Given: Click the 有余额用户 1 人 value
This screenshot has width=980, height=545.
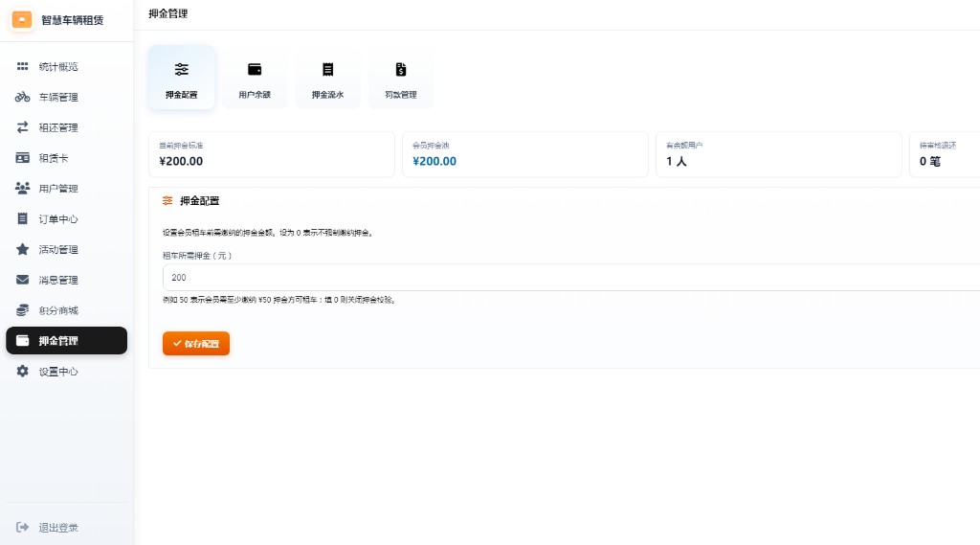Looking at the screenshot, I should point(677,161).
